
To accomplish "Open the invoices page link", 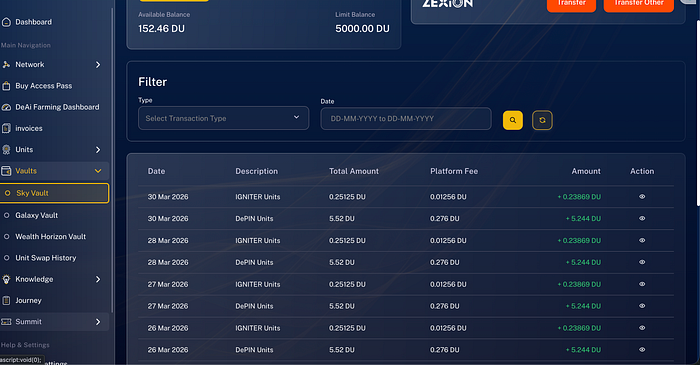I will 29,129.
